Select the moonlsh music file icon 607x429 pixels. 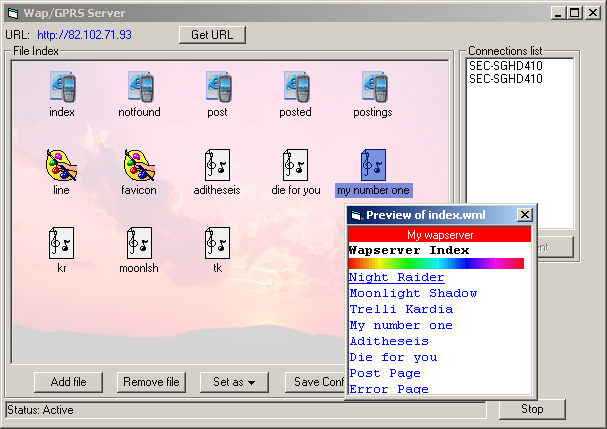pos(140,243)
